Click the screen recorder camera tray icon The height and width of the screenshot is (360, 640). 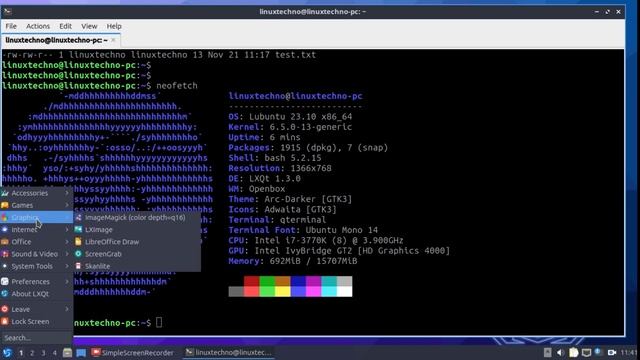612,352
